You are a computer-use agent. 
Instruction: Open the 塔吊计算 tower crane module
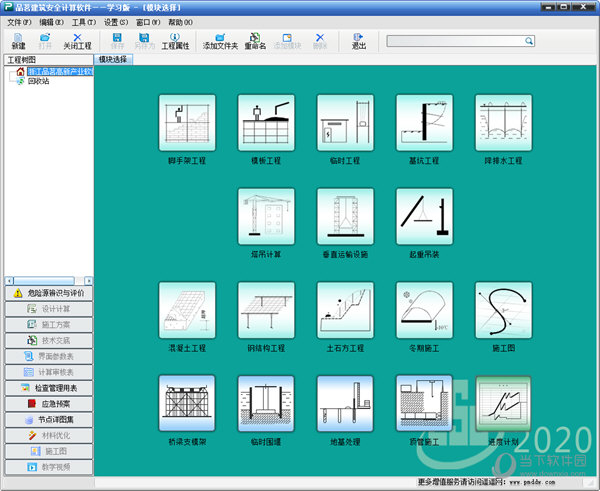tap(266, 216)
